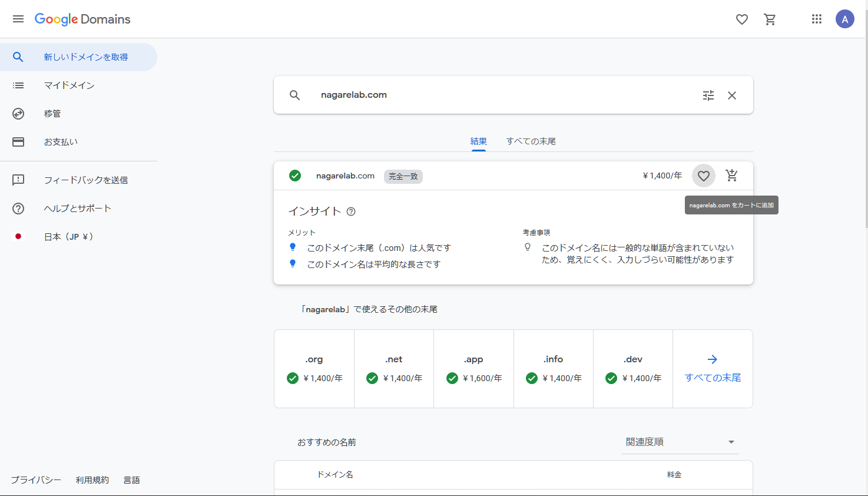Clear the search with X icon
The image size is (868, 496).
(732, 95)
